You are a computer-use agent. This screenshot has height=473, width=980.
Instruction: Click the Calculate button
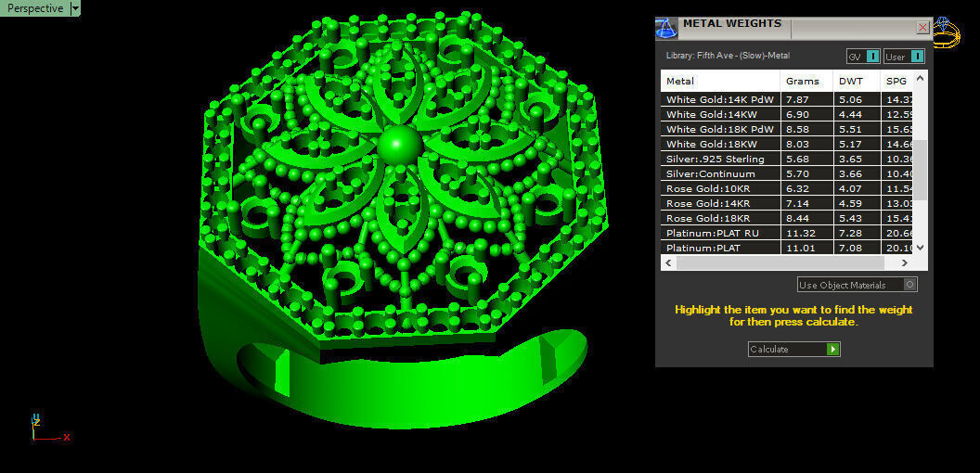click(793, 350)
